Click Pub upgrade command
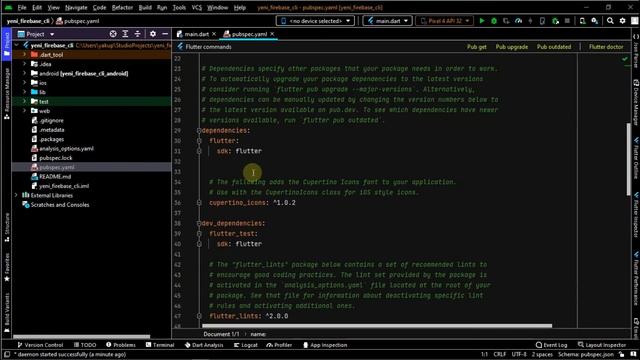This screenshot has height=360, width=640. (x=511, y=47)
